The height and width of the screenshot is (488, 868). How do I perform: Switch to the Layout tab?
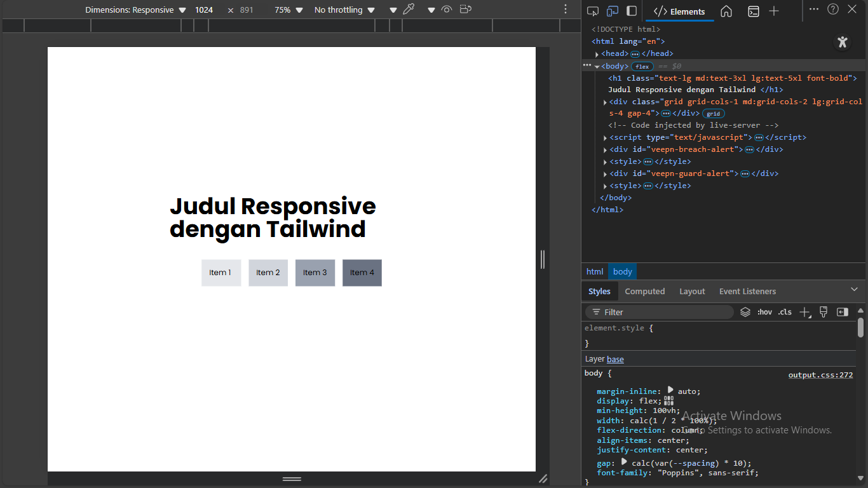pos(692,291)
